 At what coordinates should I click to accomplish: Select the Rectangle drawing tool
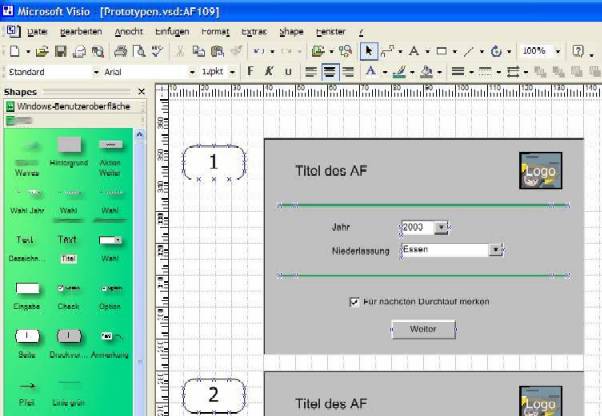pyautogui.click(x=442, y=51)
